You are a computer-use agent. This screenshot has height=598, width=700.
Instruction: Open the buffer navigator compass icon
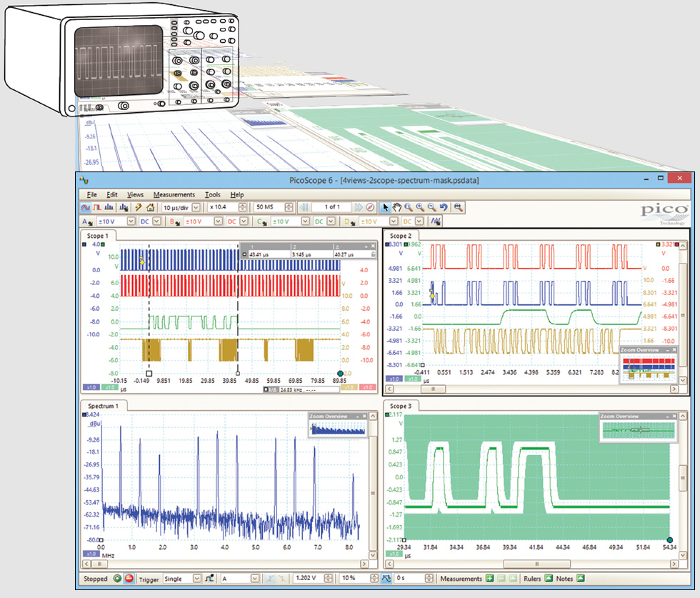pos(370,207)
